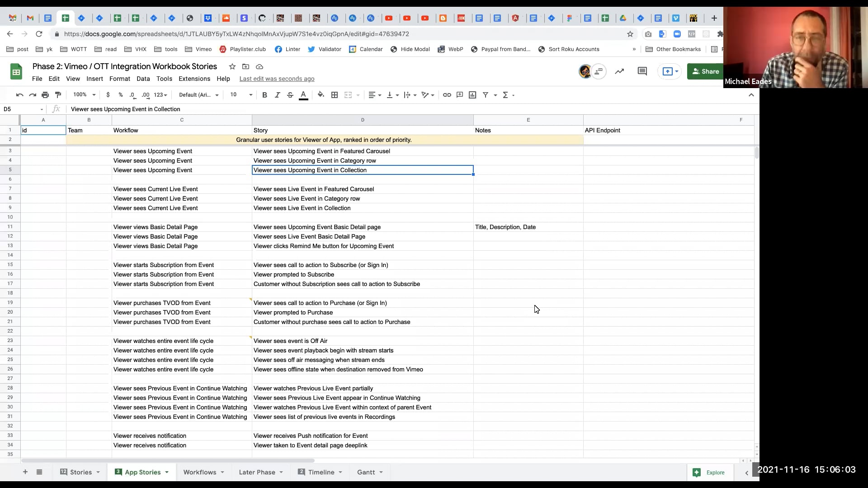The height and width of the screenshot is (488, 868).
Task: Open the zoom level dropdown (100%)
Action: [85, 95]
